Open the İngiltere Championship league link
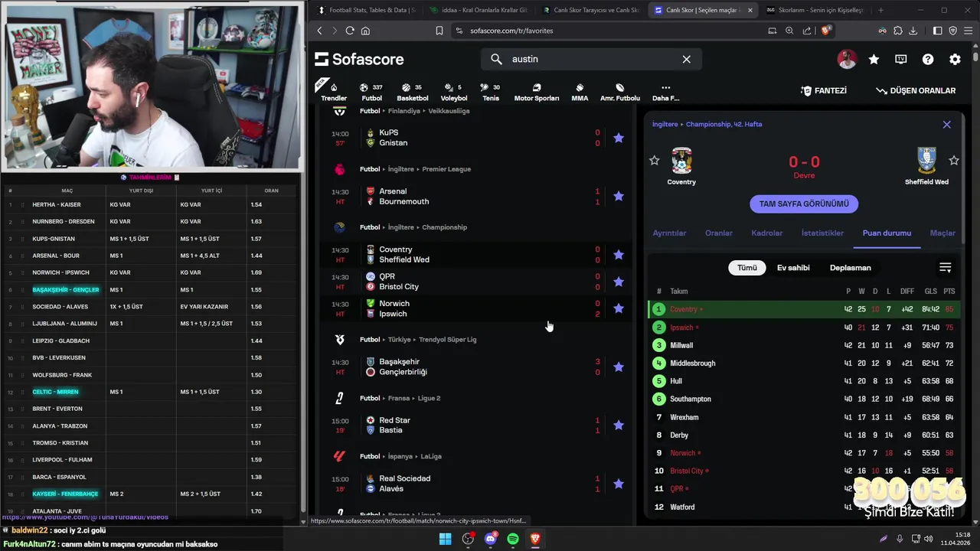 724,124
